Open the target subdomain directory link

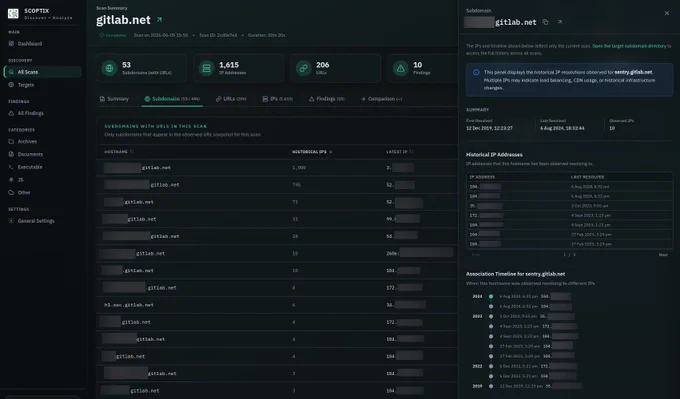[629, 46]
